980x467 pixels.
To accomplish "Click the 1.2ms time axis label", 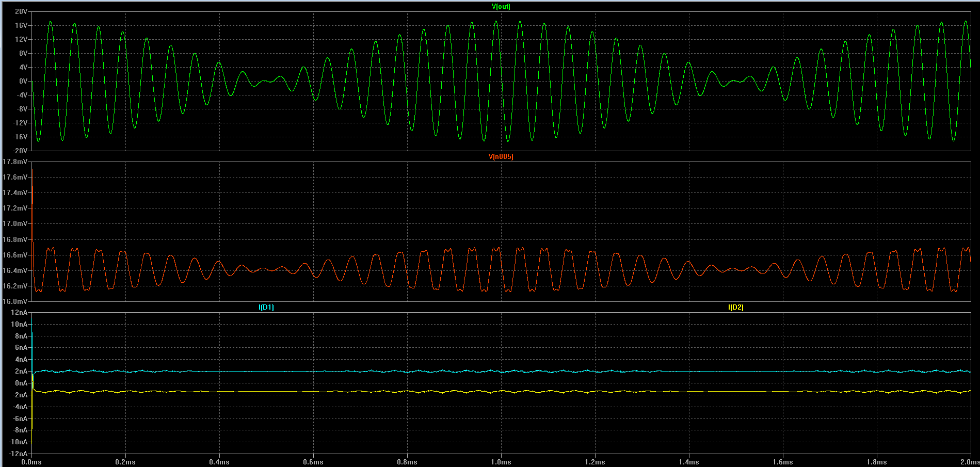I will 595,462.
